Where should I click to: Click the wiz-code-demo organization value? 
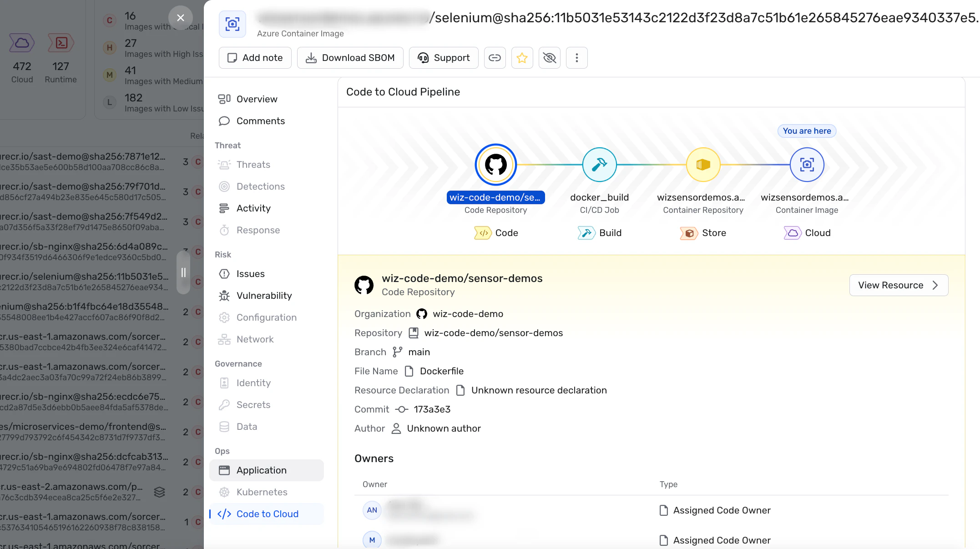coord(468,314)
